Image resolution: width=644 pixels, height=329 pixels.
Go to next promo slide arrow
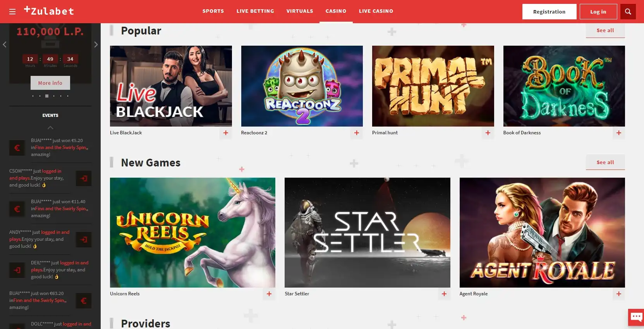click(96, 45)
